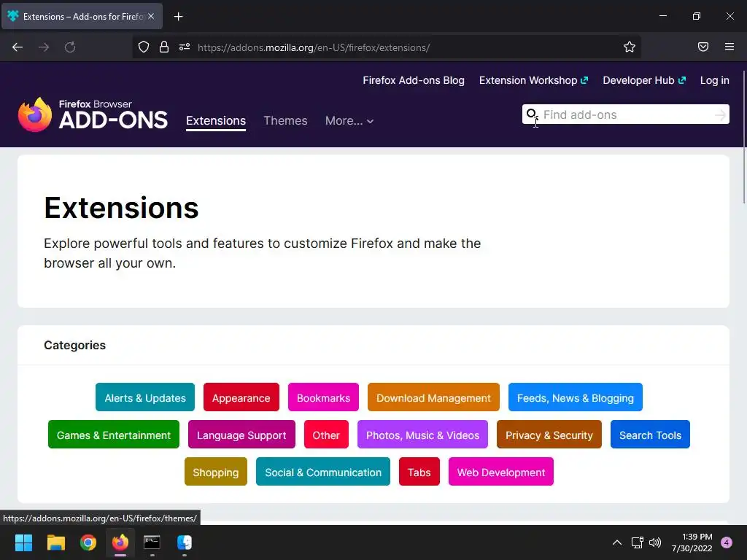Open the Firefox hamburger menu
Viewport: 747px width, 560px height.
coord(729,47)
